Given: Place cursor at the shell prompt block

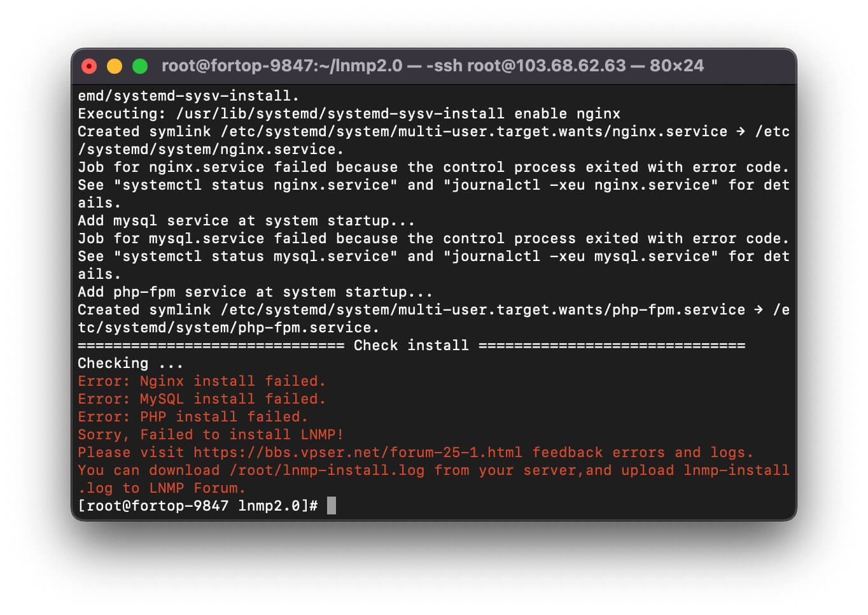Looking at the screenshot, I should point(332,506).
